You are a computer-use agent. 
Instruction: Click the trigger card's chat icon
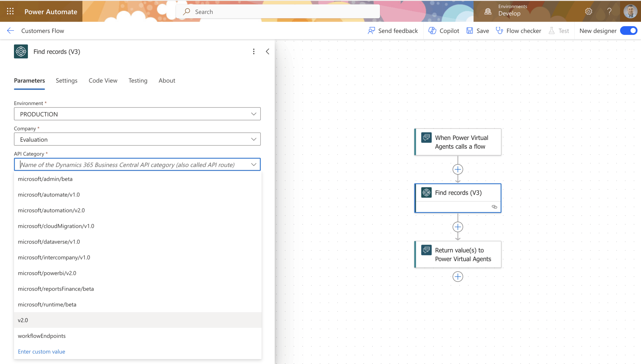(x=426, y=138)
